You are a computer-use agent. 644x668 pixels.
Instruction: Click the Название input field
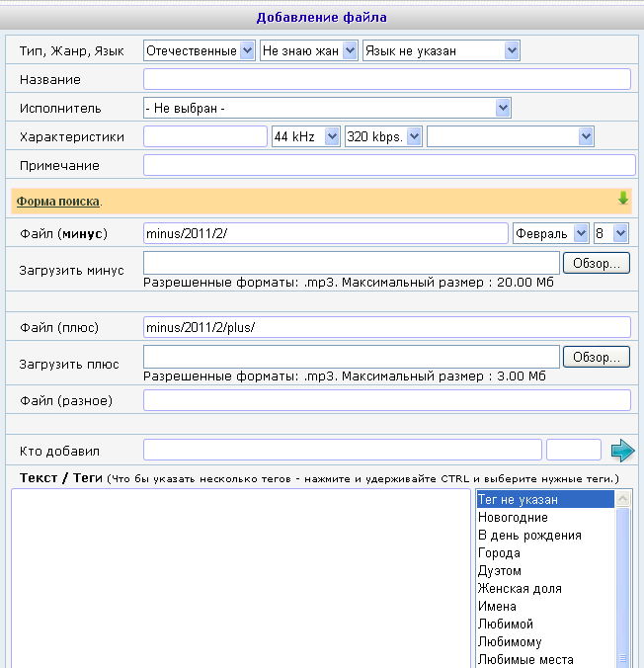[x=387, y=79]
